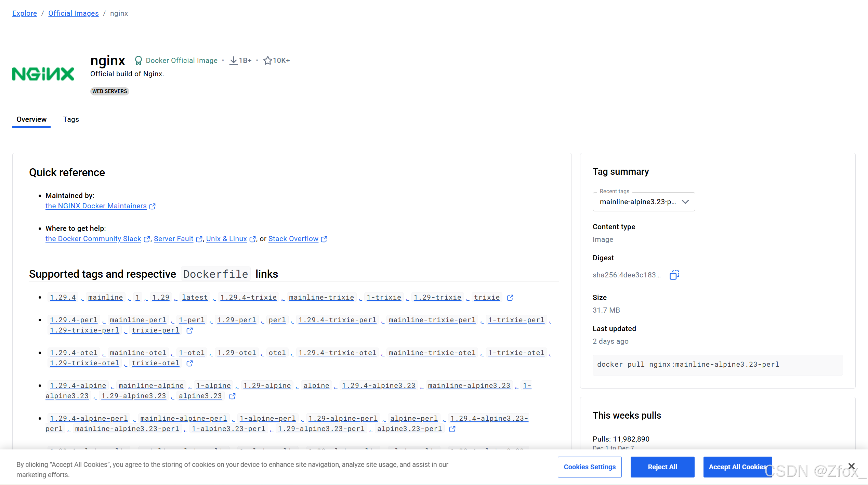This screenshot has height=485, width=868.
Task: Click the mainline-alpine3.23-perl tag link
Action: click(127, 429)
